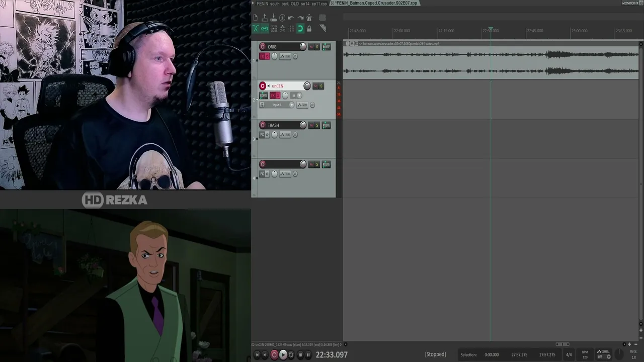Click the save project toolbar icon
This screenshot has height=362, width=644.
[x=273, y=18]
